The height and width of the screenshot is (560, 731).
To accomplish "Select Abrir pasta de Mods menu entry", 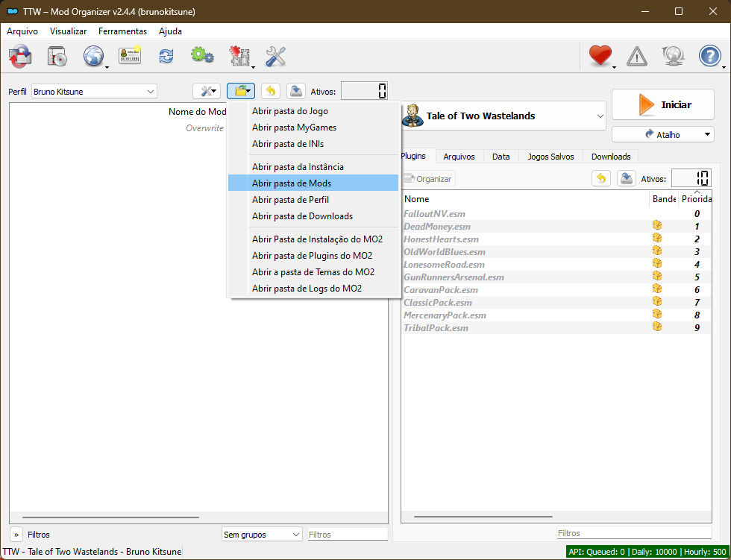I will (313, 183).
